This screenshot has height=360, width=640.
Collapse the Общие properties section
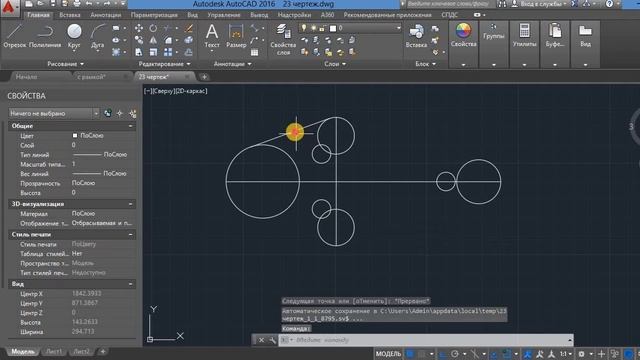130,126
